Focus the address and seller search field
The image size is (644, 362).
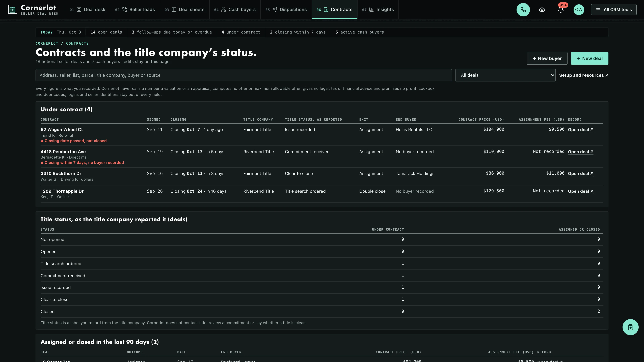coord(244,75)
